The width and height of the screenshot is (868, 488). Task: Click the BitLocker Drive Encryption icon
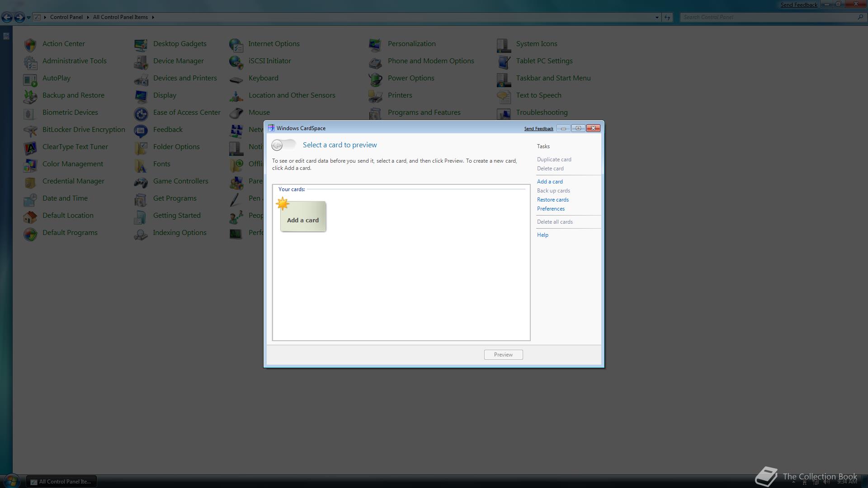click(x=30, y=130)
